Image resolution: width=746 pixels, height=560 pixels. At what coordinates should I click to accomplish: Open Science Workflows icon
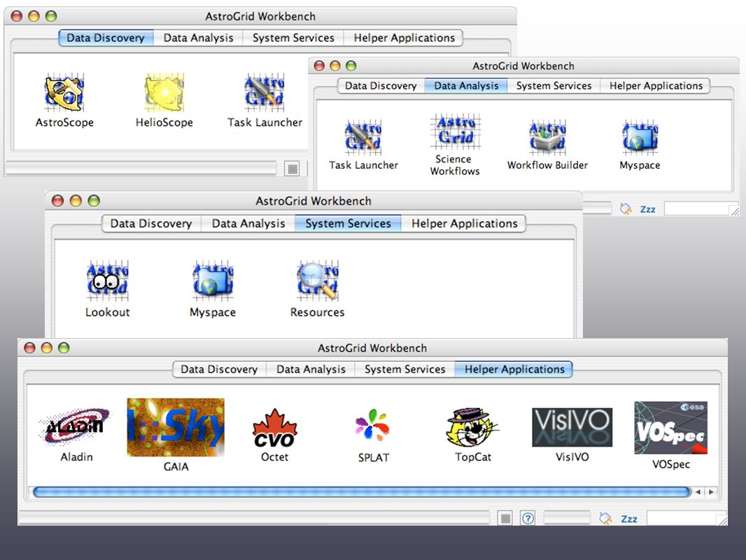pyautogui.click(x=456, y=132)
